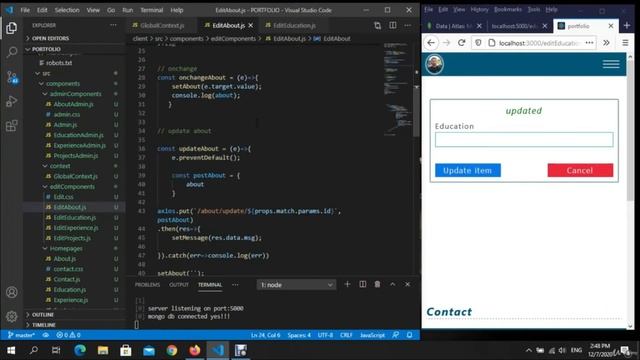Screen dimensions: 640x360
Task: Click the Open Changes icon in the editor toolbar
Action: 378,25
